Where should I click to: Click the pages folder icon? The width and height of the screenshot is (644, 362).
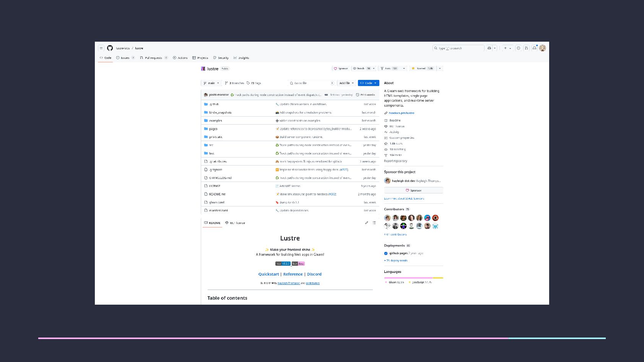(206, 129)
